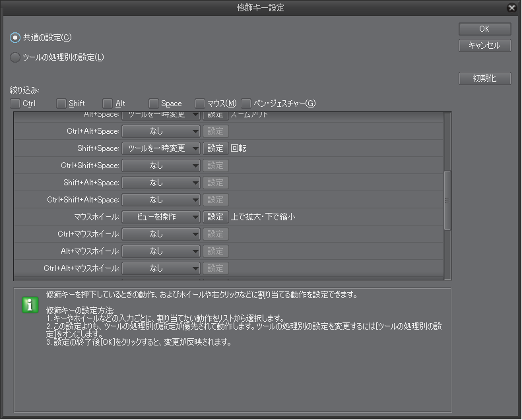The height and width of the screenshot is (420, 522).
Task: Click the 絞り込み label
Action: 24,90
